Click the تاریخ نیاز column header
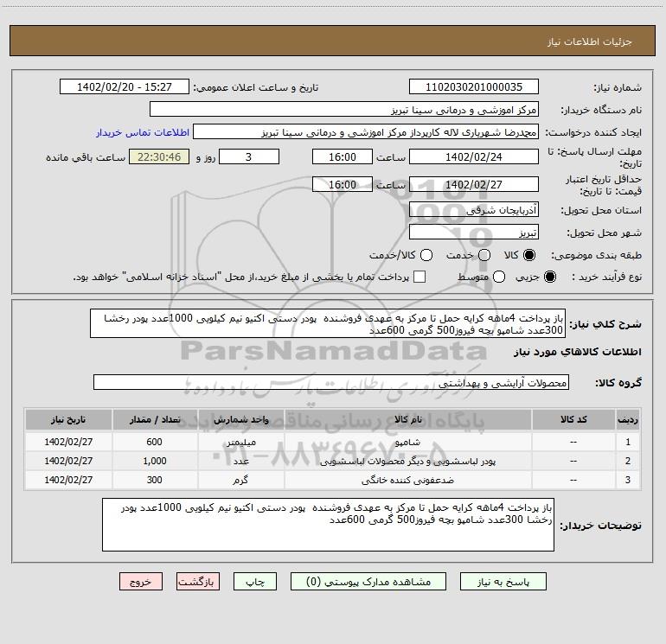This screenshot has width=666, height=644. 68,419
